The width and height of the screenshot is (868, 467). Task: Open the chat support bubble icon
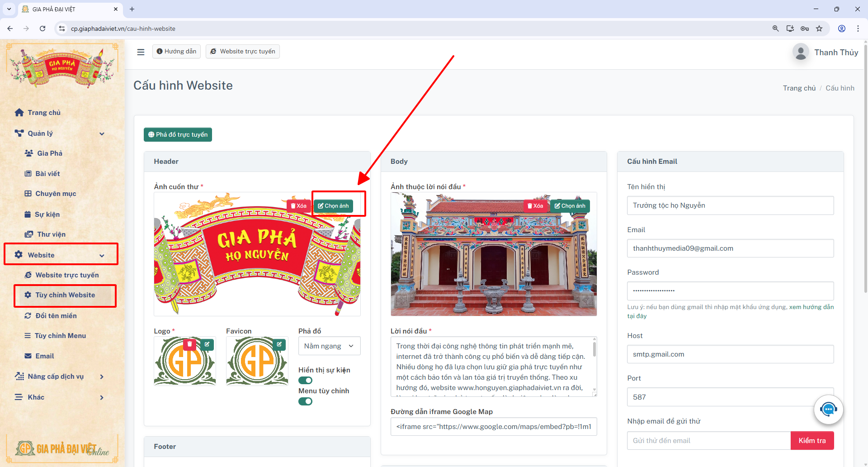(x=828, y=410)
